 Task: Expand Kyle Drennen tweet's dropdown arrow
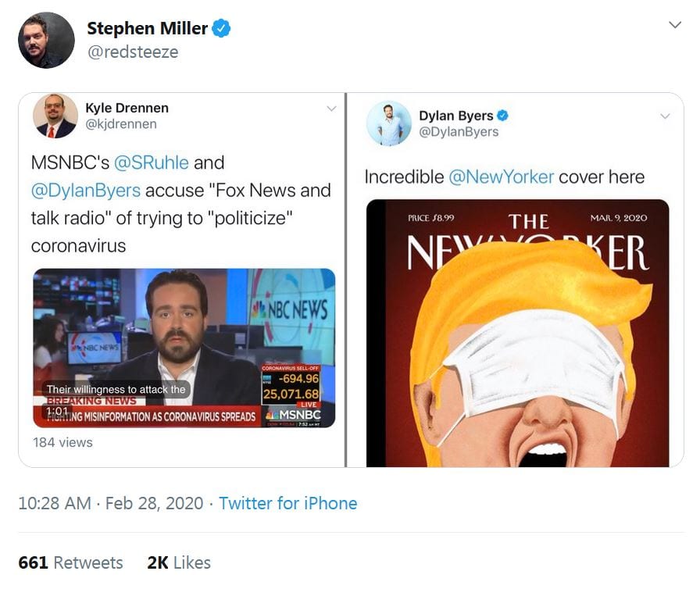(x=331, y=109)
